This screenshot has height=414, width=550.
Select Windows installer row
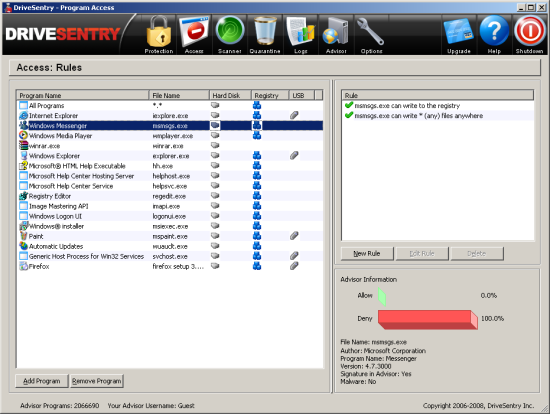tap(170, 226)
